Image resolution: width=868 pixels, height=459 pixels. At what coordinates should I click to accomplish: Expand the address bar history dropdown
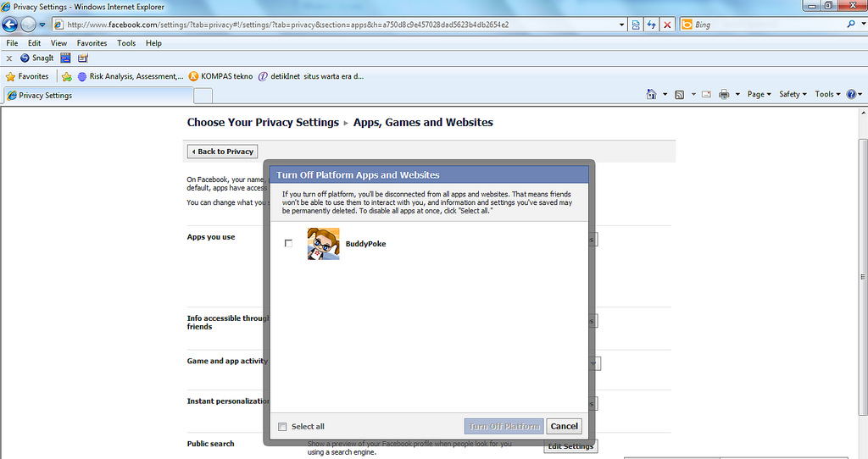(621, 25)
